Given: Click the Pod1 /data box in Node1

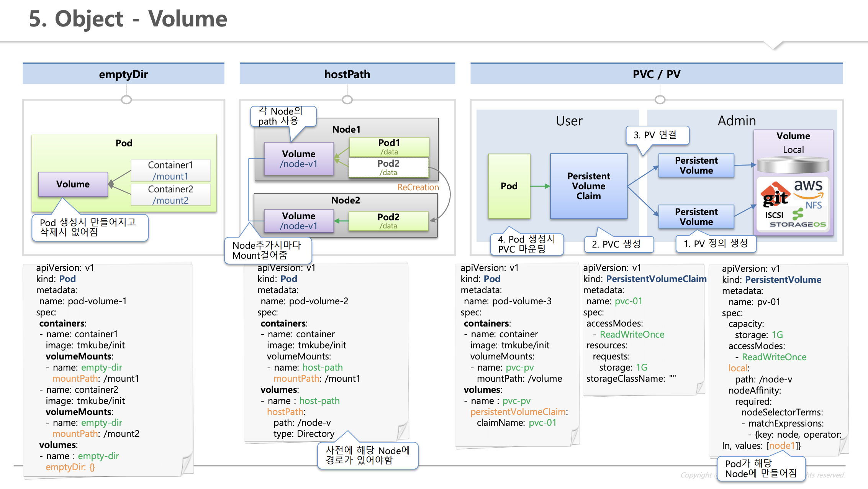Looking at the screenshot, I should 389,147.
